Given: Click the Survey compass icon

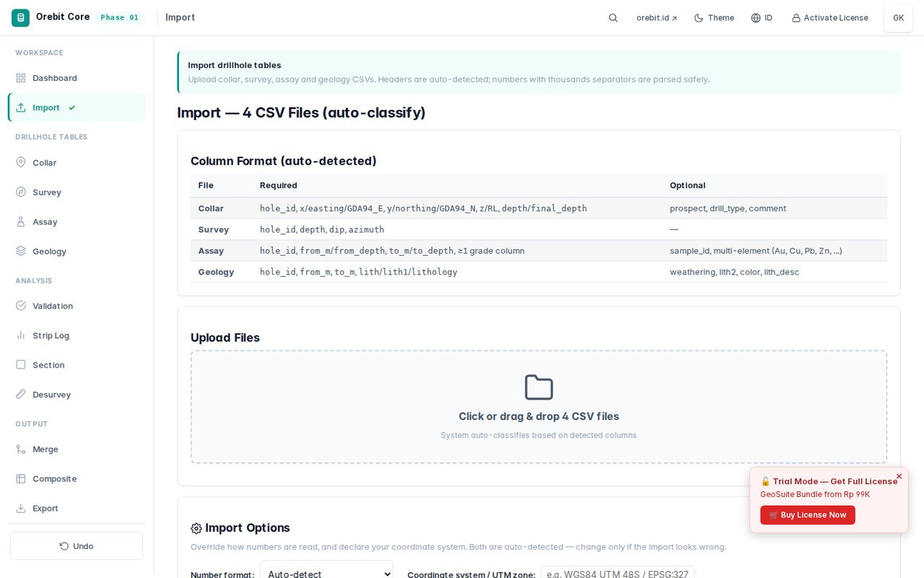Looking at the screenshot, I should click(x=21, y=192).
